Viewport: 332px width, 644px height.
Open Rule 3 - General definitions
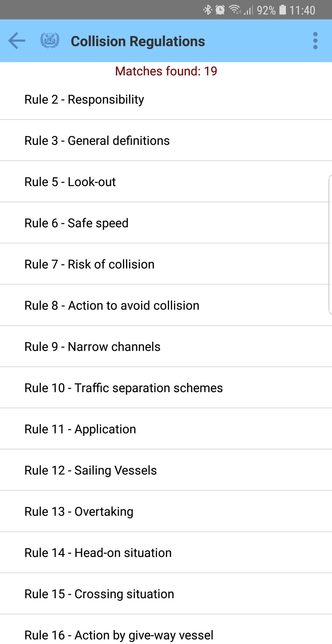(166, 141)
